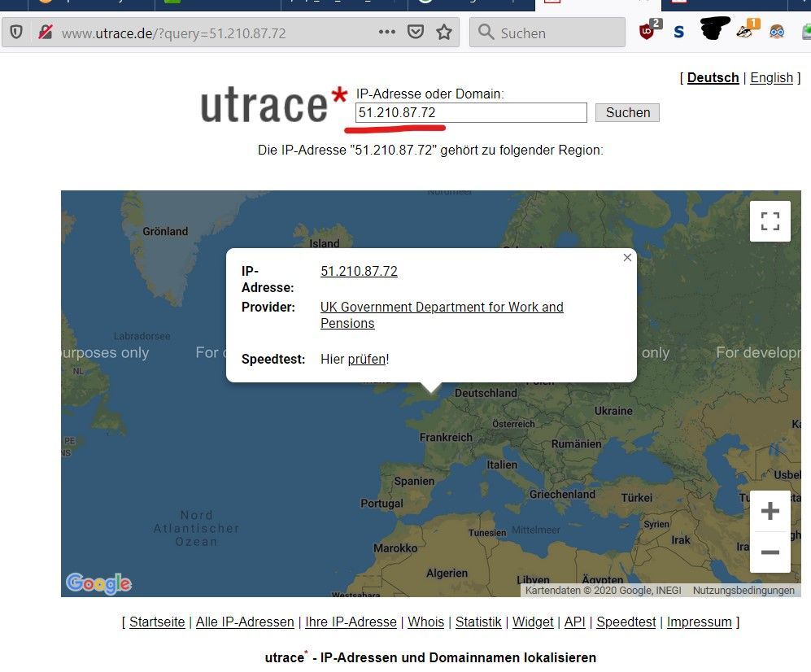Open UK Government Department provider link
The height and width of the screenshot is (672, 811).
pyautogui.click(x=442, y=315)
